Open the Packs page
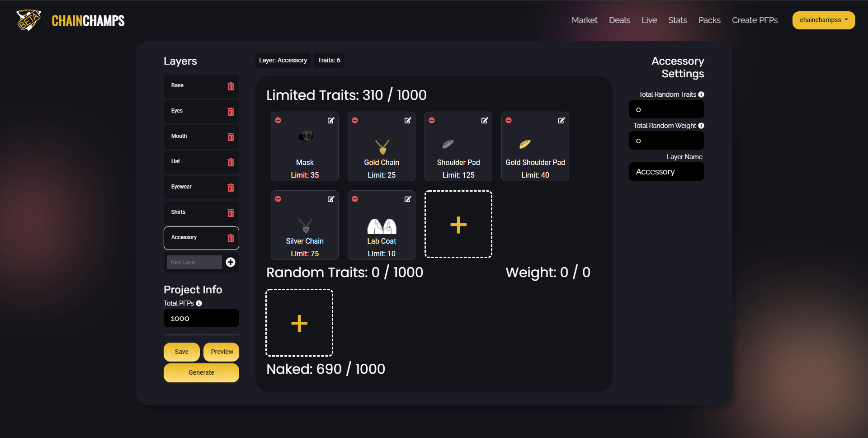The width and height of the screenshot is (868, 438). pyautogui.click(x=709, y=20)
